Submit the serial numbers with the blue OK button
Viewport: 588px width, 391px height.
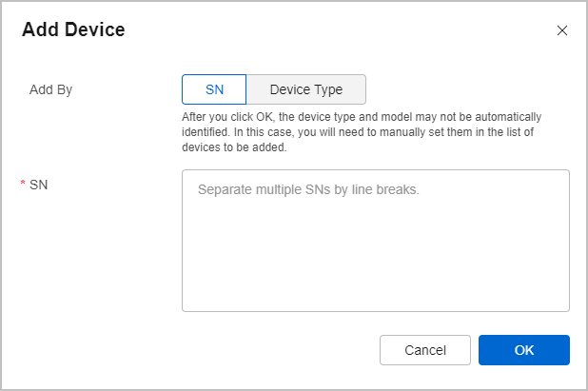click(x=524, y=350)
